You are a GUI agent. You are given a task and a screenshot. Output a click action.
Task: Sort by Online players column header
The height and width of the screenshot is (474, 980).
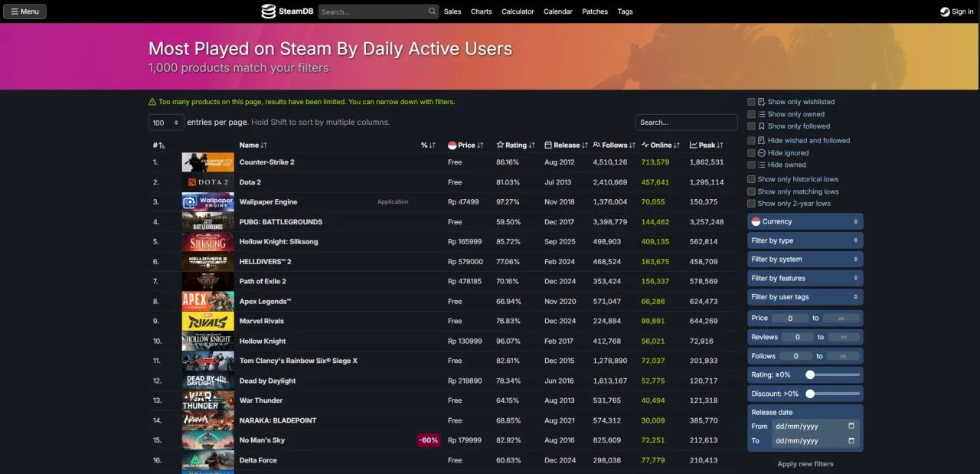click(660, 145)
